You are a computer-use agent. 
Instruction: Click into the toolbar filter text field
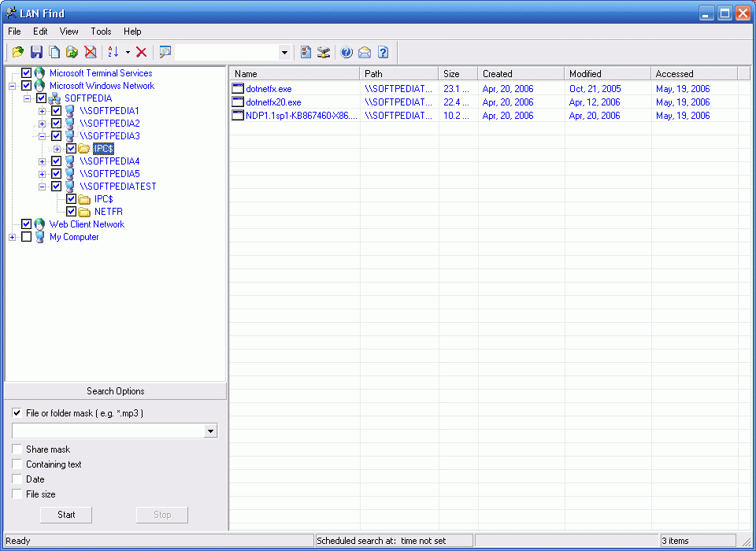click(227, 53)
